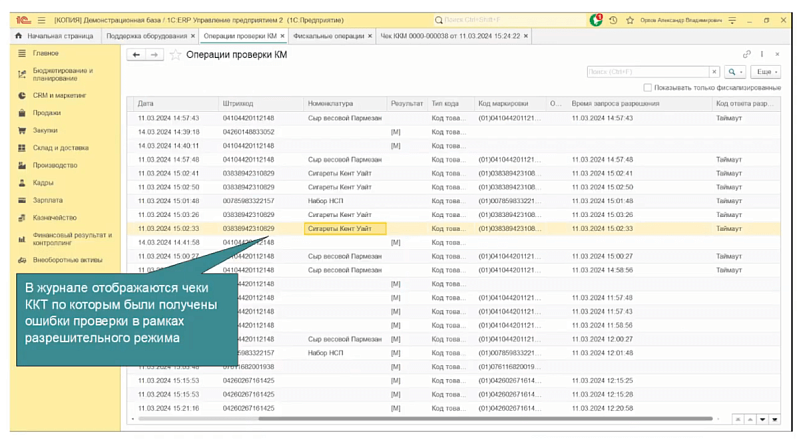Open favorites star icon in title bar
This screenshot has height=444, width=799.
tap(630, 20)
